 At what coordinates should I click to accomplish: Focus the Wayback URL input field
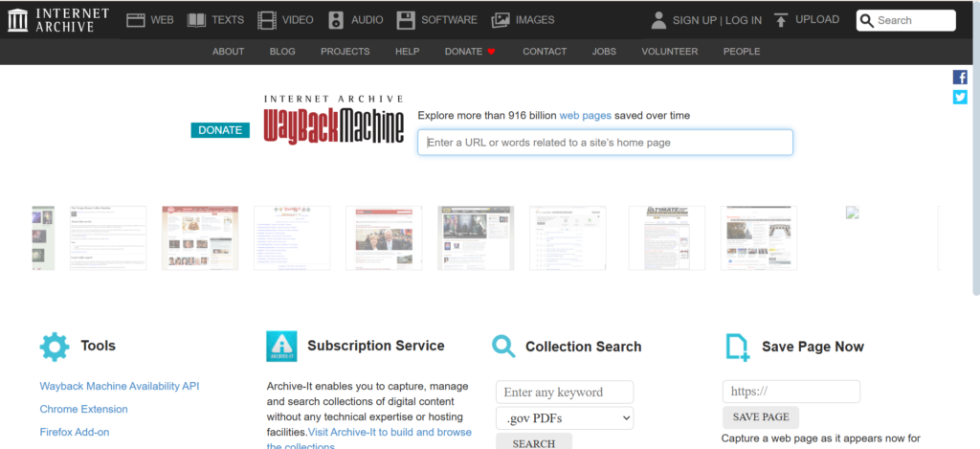(605, 143)
